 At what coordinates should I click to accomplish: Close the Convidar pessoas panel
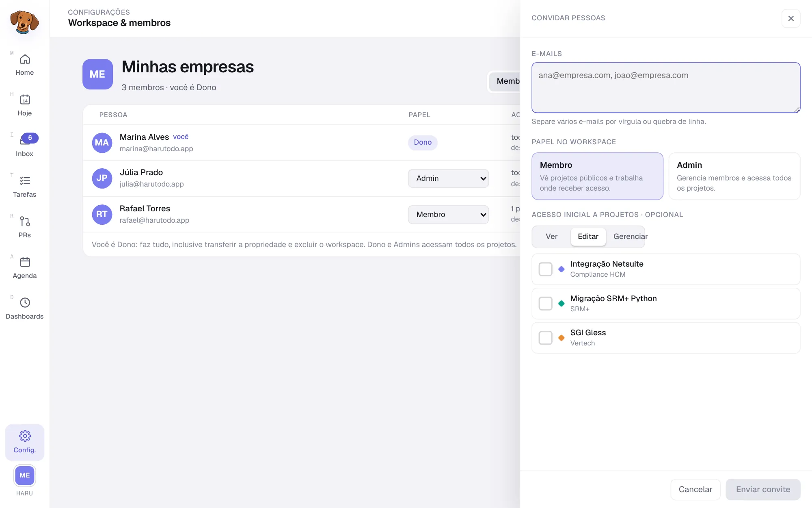click(791, 18)
